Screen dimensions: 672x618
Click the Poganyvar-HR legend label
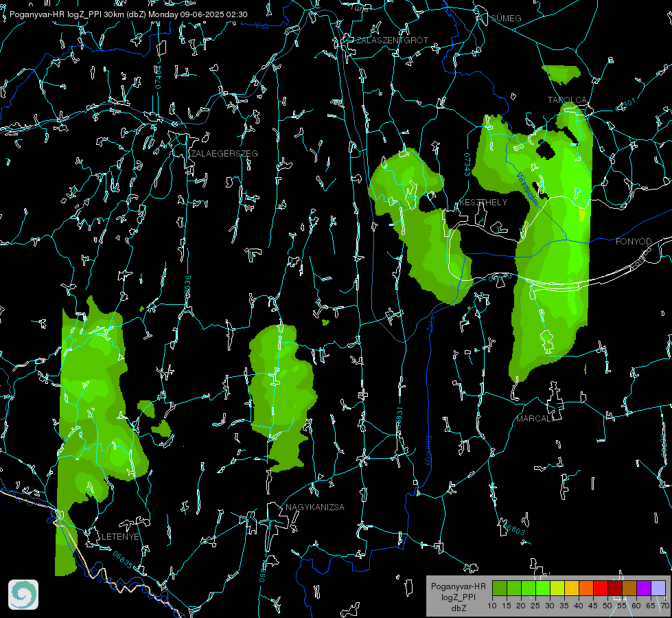pos(458,586)
